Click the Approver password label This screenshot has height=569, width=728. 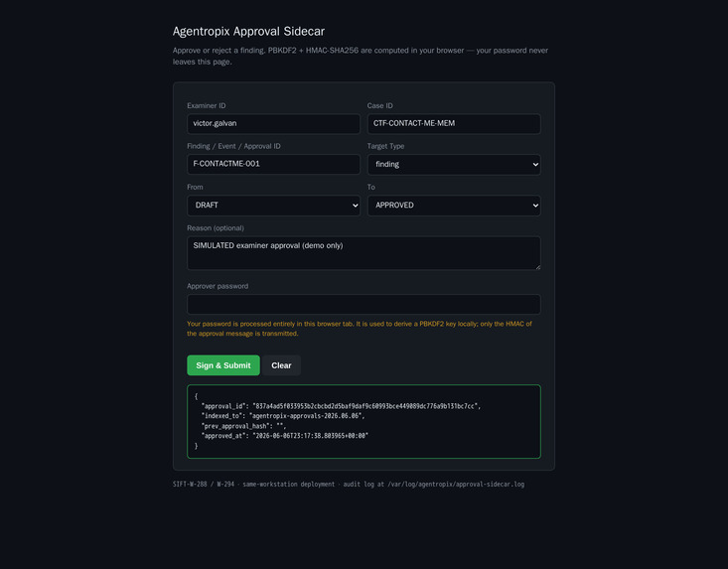[218, 286]
